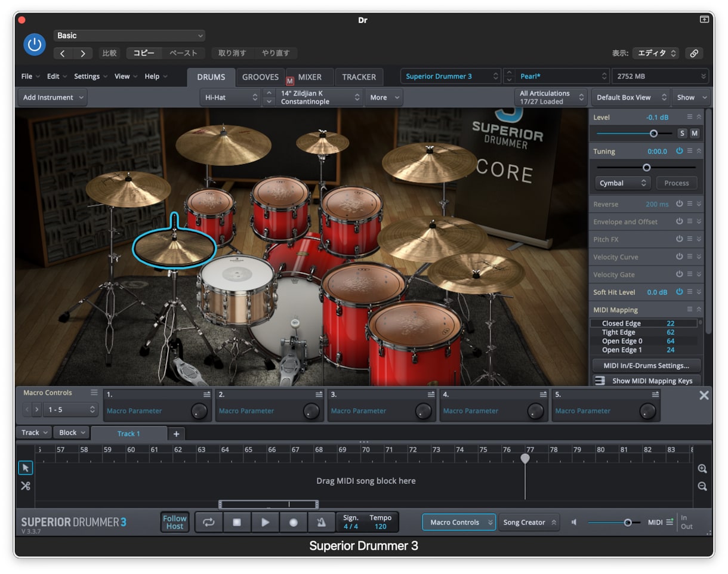Click the sidechain link icon button

point(694,53)
